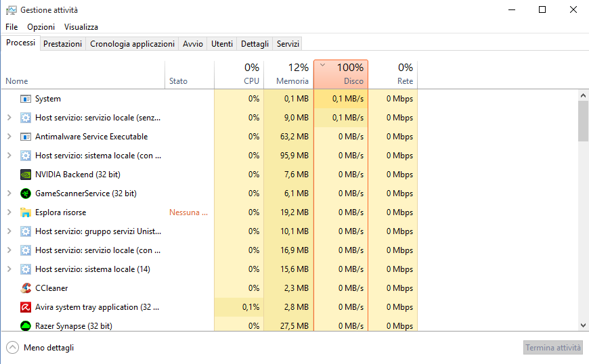
Task: Switch to the Dettagli tab
Action: 255,44
